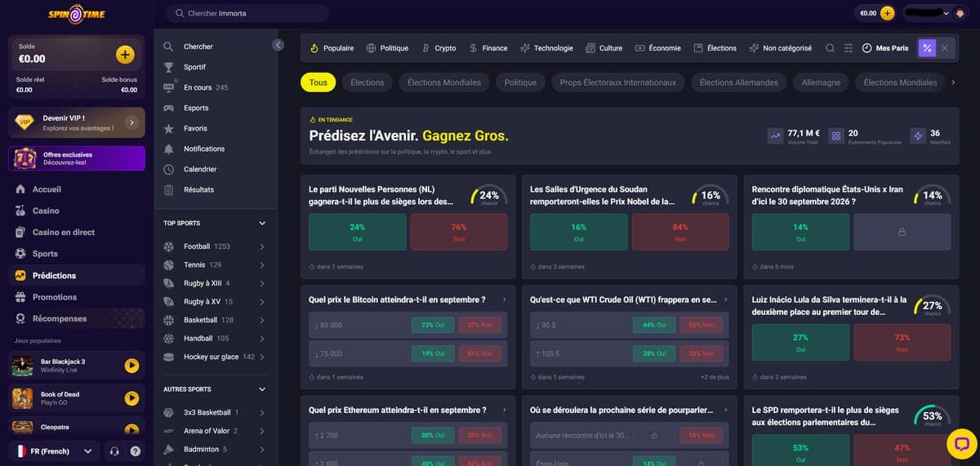Bet Oui 24% on Nouvelles Personnes
Screen dimensions: 980x466
pyautogui.click(x=357, y=232)
